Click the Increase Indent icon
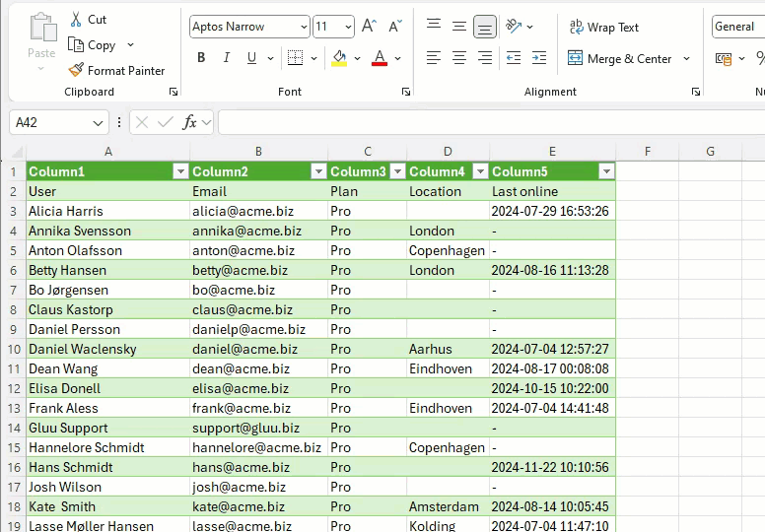765x532 pixels. (x=538, y=59)
